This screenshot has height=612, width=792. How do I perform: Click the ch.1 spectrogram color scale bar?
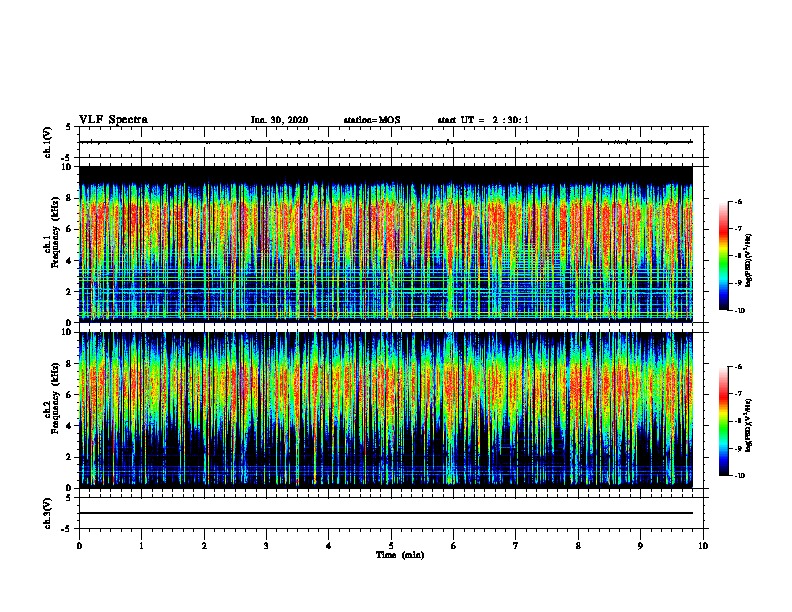(723, 256)
